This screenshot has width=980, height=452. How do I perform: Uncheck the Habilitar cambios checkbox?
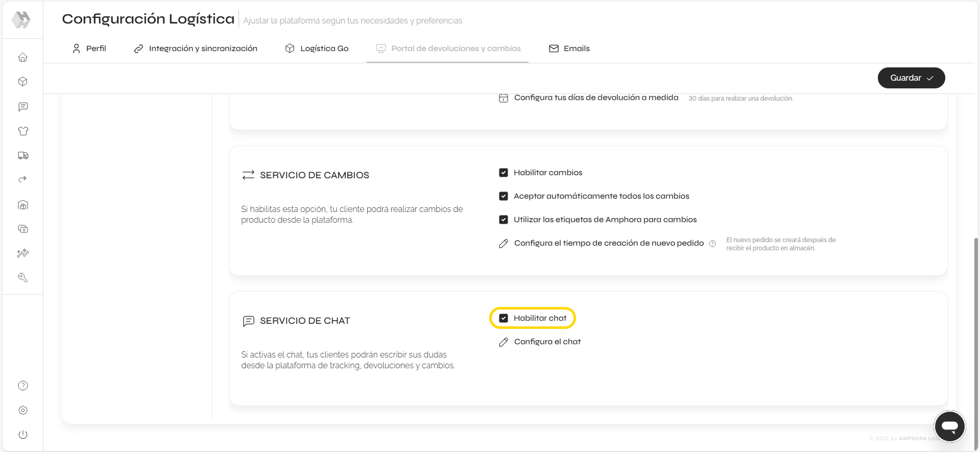[504, 173]
